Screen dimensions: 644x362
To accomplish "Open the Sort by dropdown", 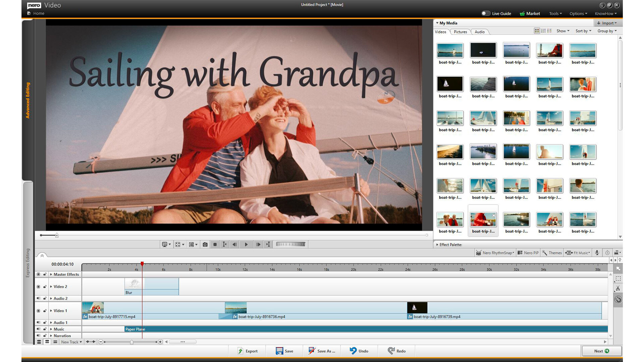I will (583, 31).
